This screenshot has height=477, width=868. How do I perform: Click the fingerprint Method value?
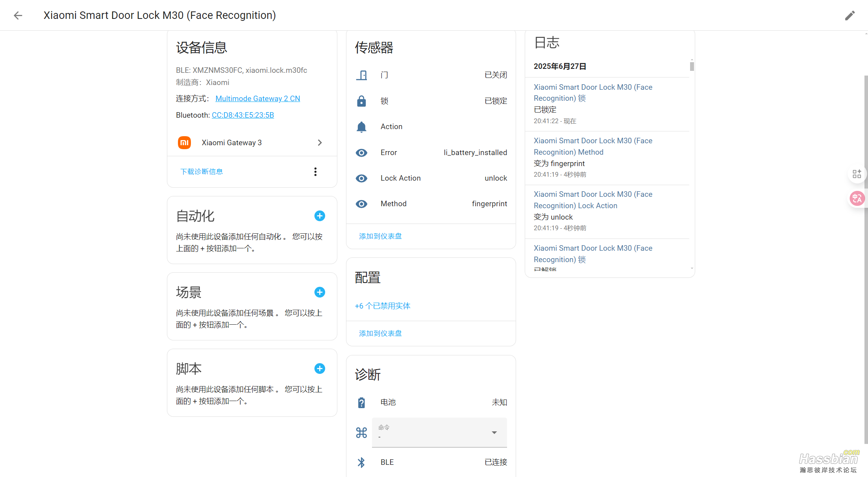[x=489, y=204]
